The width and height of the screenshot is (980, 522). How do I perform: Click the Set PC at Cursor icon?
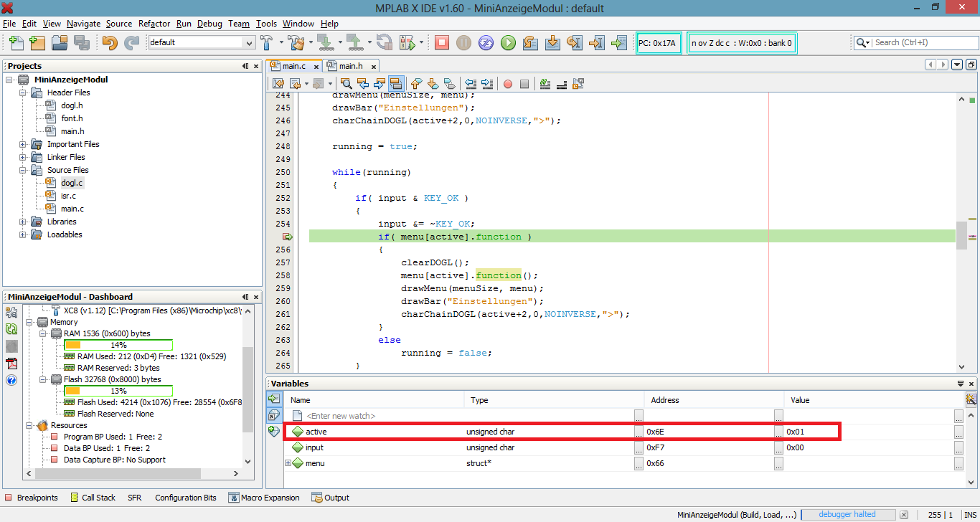click(596, 42)
